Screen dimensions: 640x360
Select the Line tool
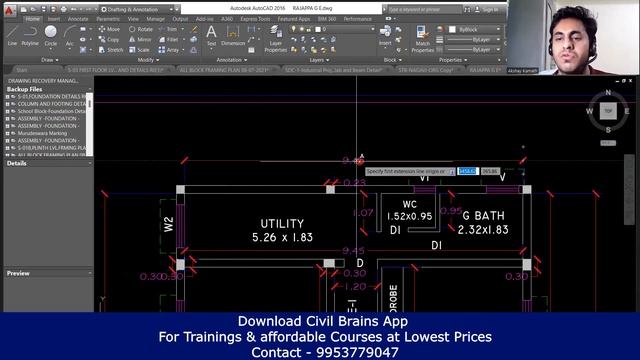tap(12, 35)
